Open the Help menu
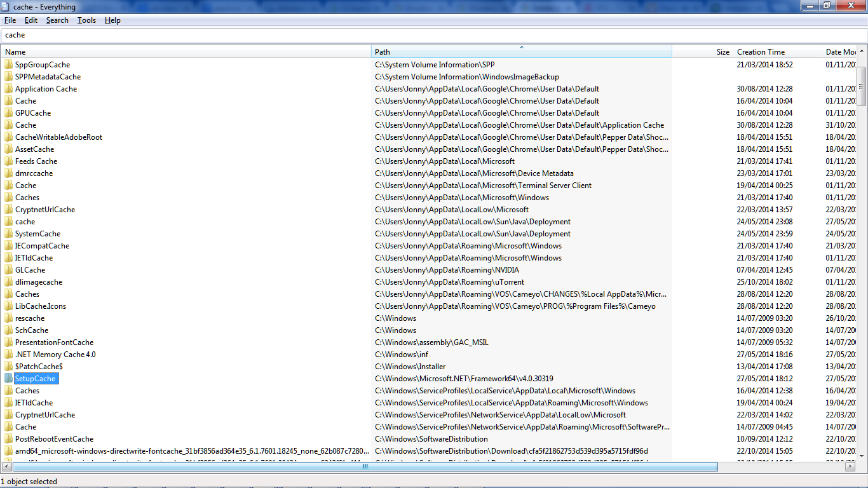This screenshot has height=488, width=868. pos(112,20)
